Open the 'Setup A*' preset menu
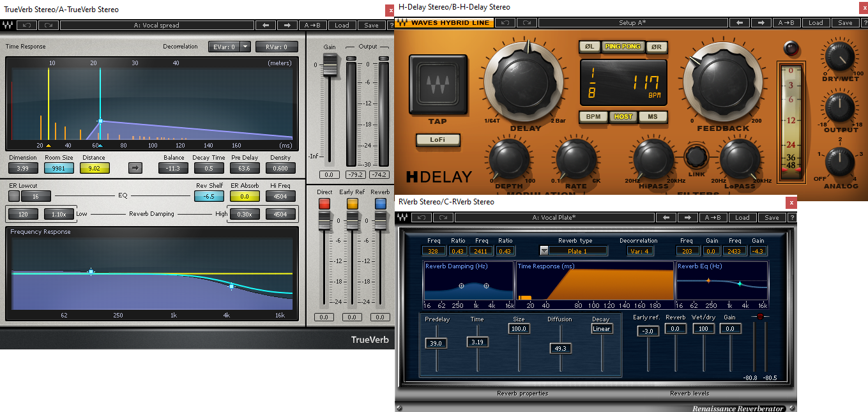The height and width of the screenshot is (412, 868). 632,22
